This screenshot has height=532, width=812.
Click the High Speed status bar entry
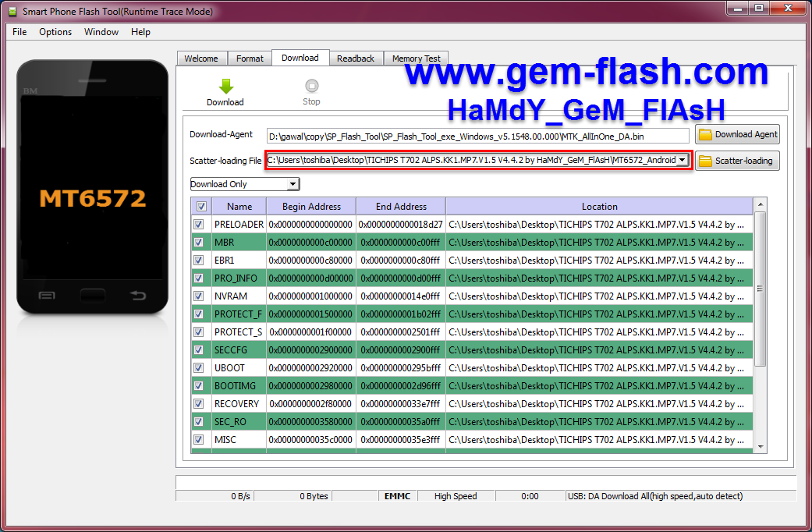[456, 496]
